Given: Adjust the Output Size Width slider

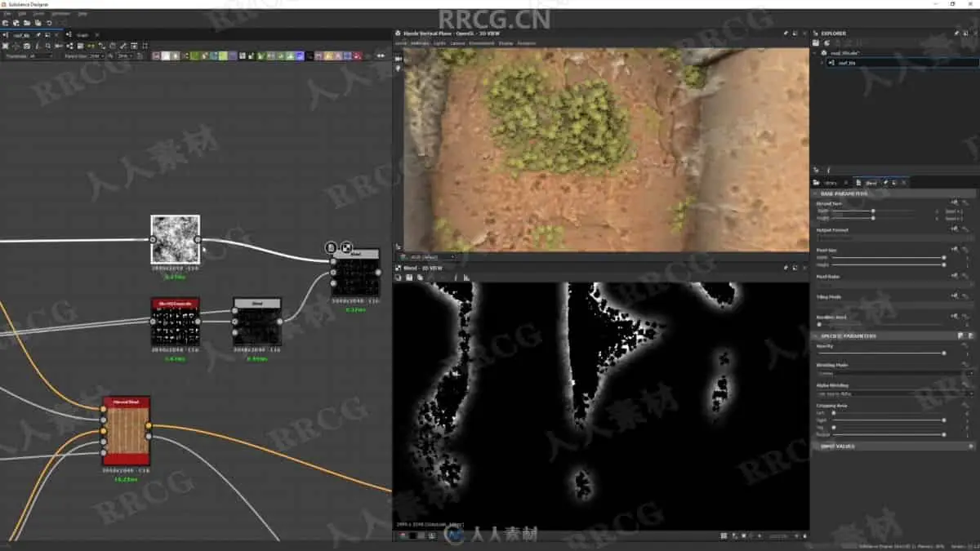Looking at the screenshot, I should point(873,211).
